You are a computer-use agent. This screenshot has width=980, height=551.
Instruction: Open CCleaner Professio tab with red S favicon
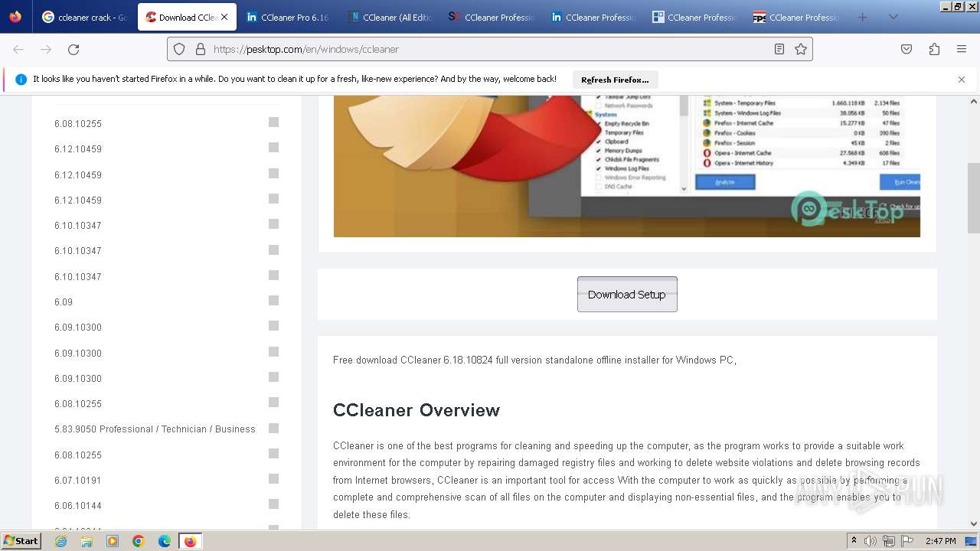pyautogui.click(x=492, y=17)
